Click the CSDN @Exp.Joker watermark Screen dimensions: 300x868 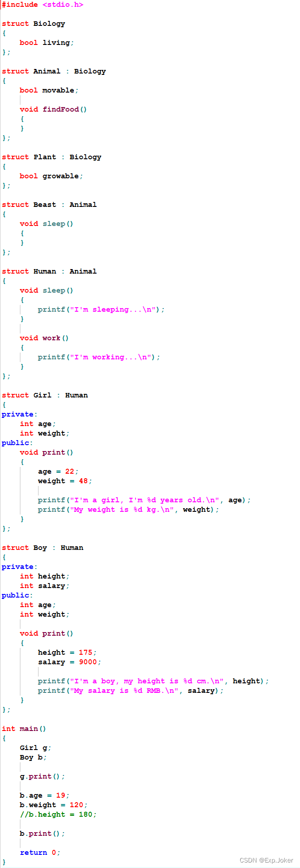pos(266,860)
